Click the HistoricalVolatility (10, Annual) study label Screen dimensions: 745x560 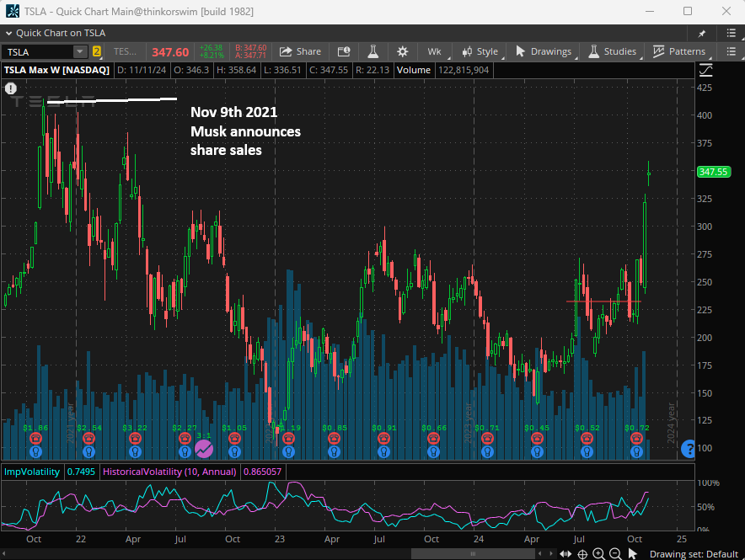(x=169, y=472)
